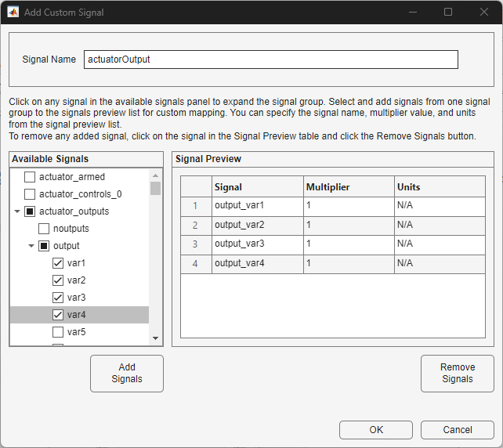The width and height of the screenshot is (503, 448).
Task: Click the Multiplier column header
Action: [349, 186]
